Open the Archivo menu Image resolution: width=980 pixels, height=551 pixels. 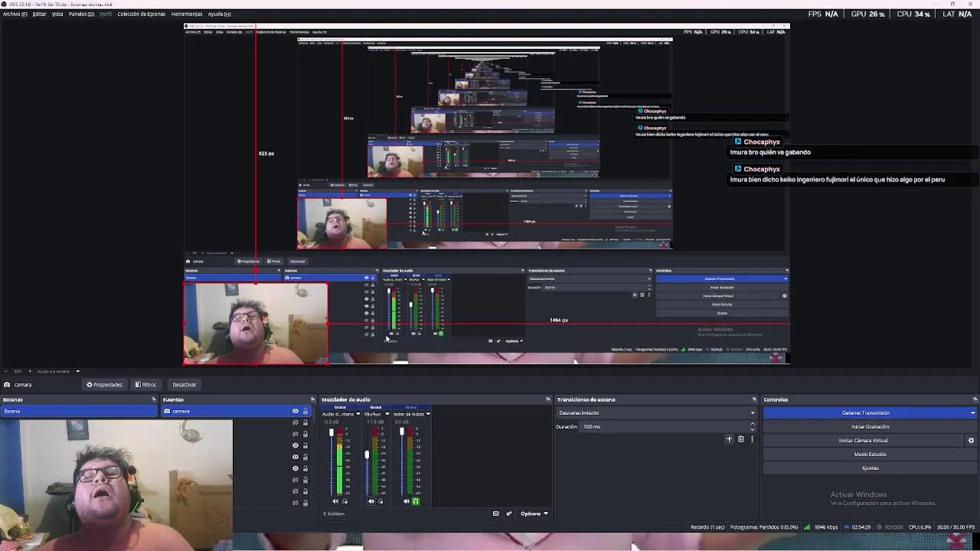(15, 14)
